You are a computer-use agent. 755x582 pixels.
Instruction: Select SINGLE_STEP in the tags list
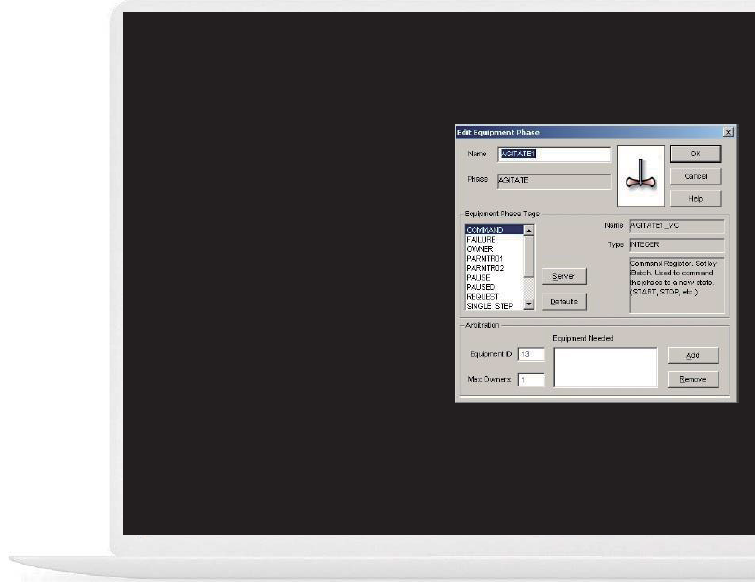point(490,306)
